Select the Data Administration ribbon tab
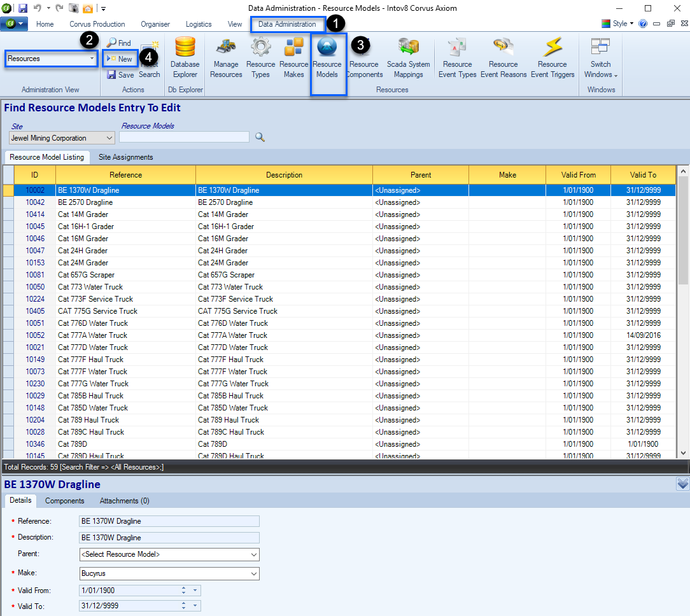 287,24
